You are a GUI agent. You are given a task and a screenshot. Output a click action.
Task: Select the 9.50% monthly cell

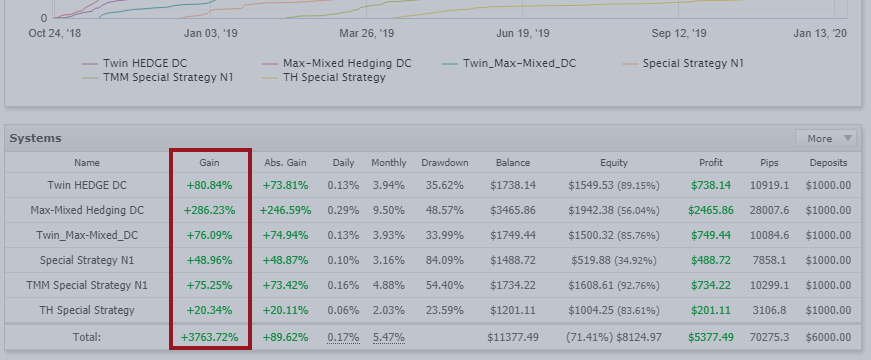click(389, 211)
